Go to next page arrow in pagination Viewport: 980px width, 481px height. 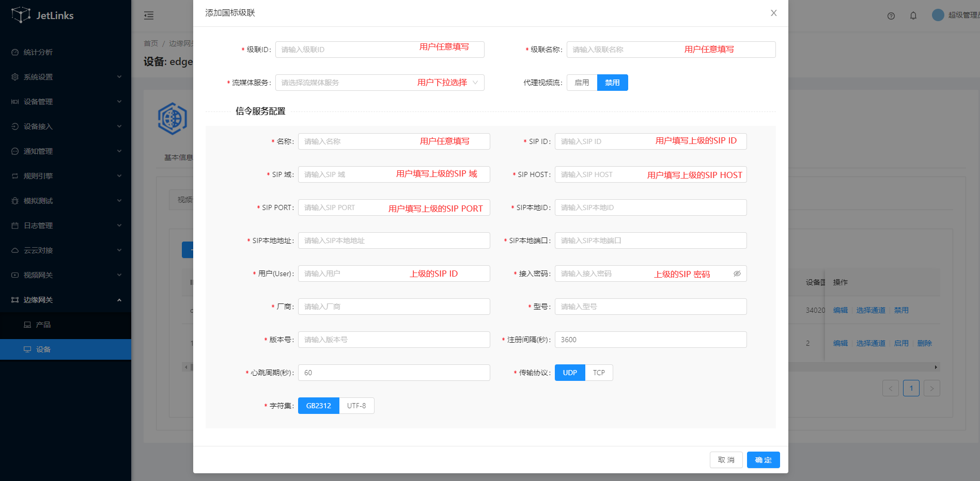tap(931, 388)
